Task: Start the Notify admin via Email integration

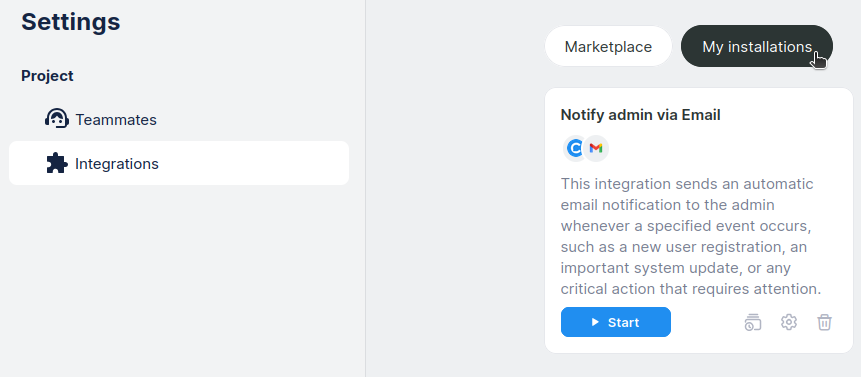Action: 616,322
